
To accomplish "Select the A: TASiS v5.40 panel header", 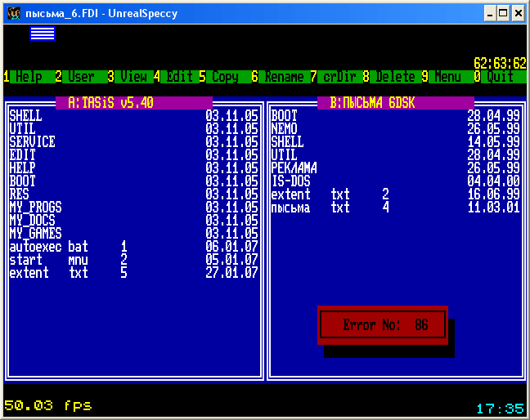I will pos(134,103).
